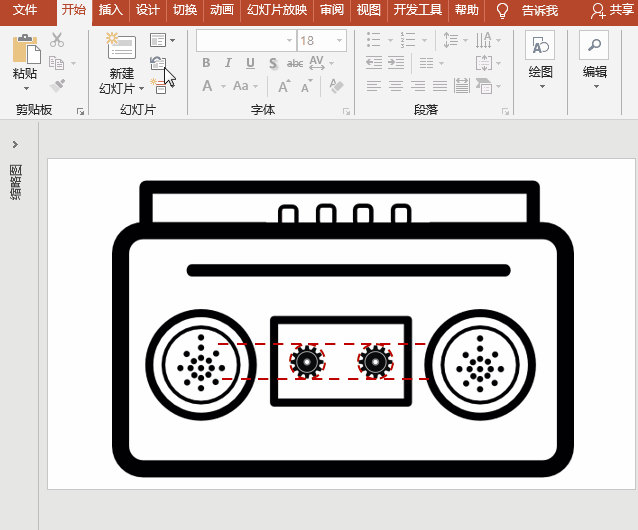Open the font size dropdown
The width and height of the screenshot is (638, 530).
339,40
